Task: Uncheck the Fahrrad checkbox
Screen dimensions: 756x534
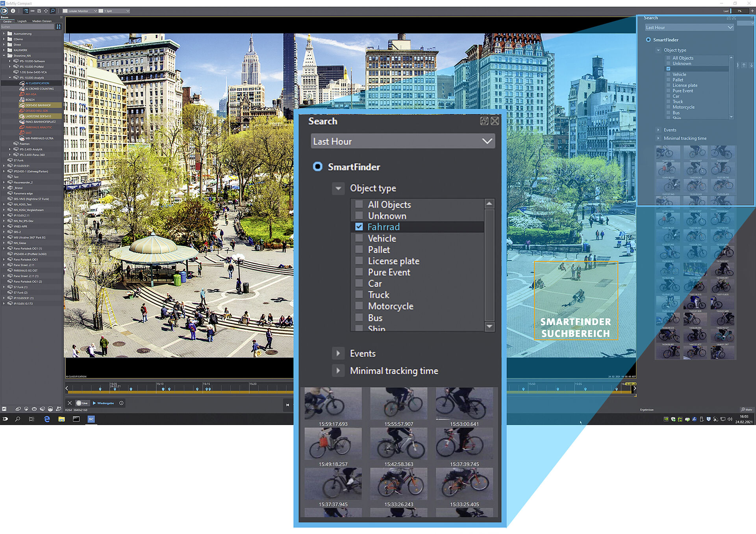Action: click(359, 227)
